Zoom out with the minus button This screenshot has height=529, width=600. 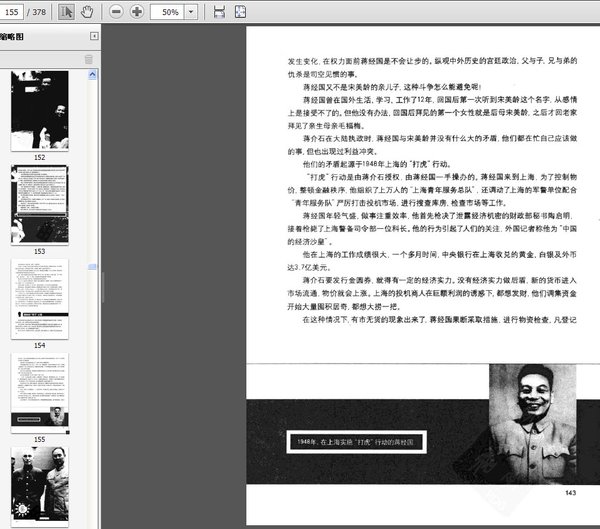(116, 12)
